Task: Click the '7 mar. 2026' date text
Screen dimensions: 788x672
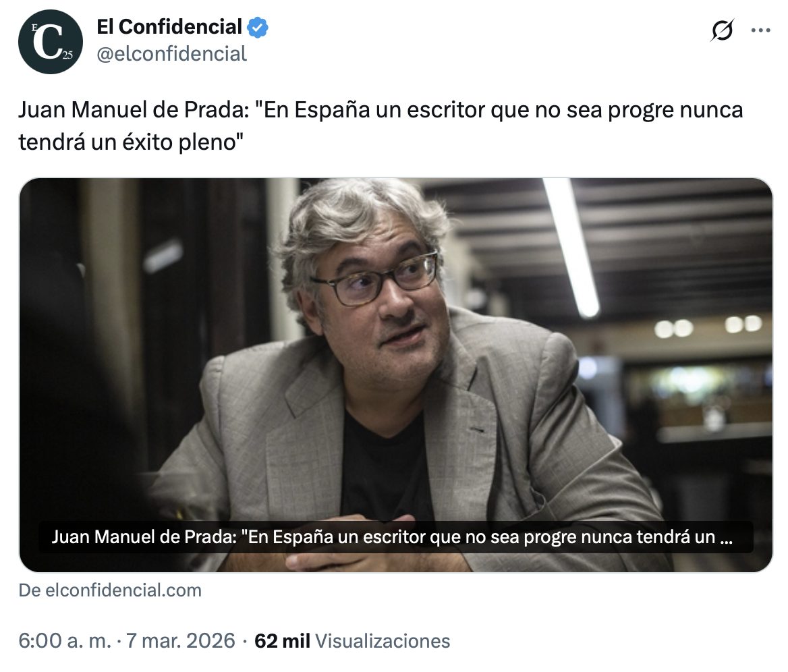Action: [x=180, y=641]
